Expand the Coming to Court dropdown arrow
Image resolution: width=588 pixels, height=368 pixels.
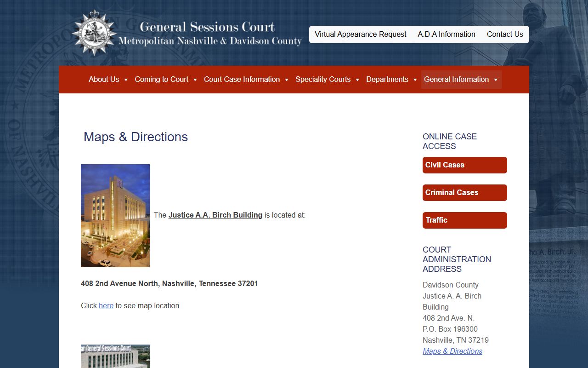tap(195, 80)
